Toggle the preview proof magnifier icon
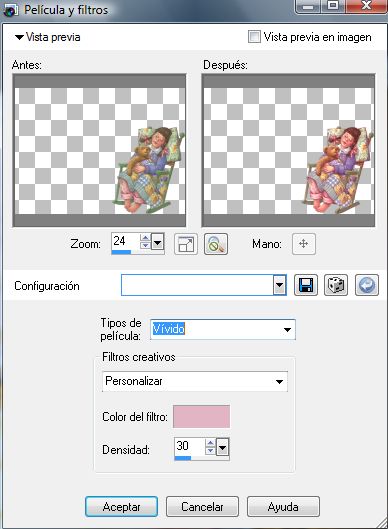 [x=216, y=244]
